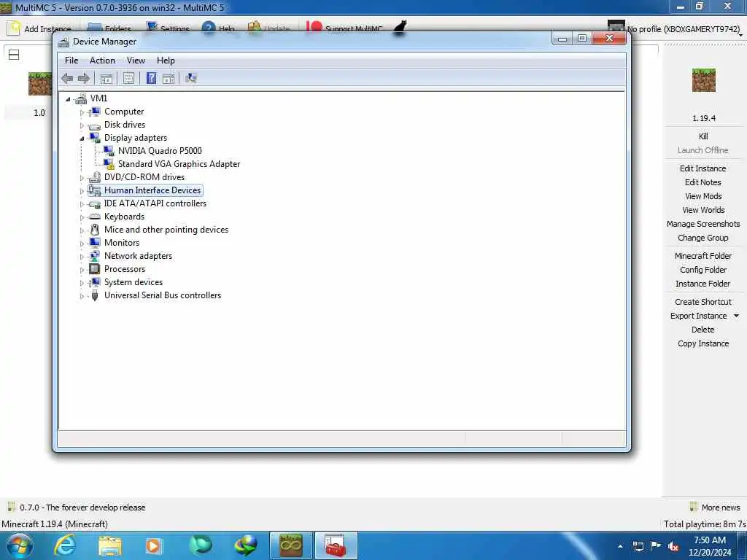
Task: Switch to MultiMC taskbar button
Action: pos(291,545)
